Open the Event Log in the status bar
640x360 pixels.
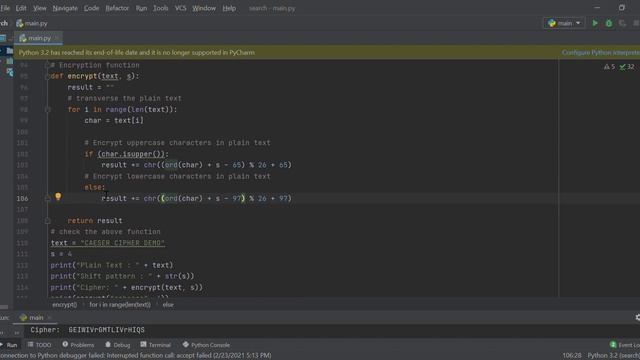[x=625, y=345]
